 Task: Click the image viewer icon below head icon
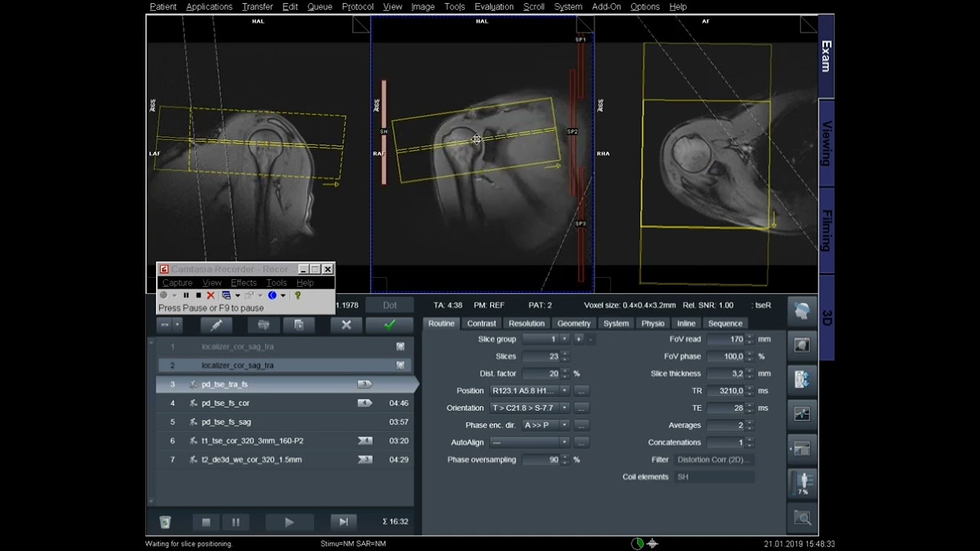tap(802, 345)
